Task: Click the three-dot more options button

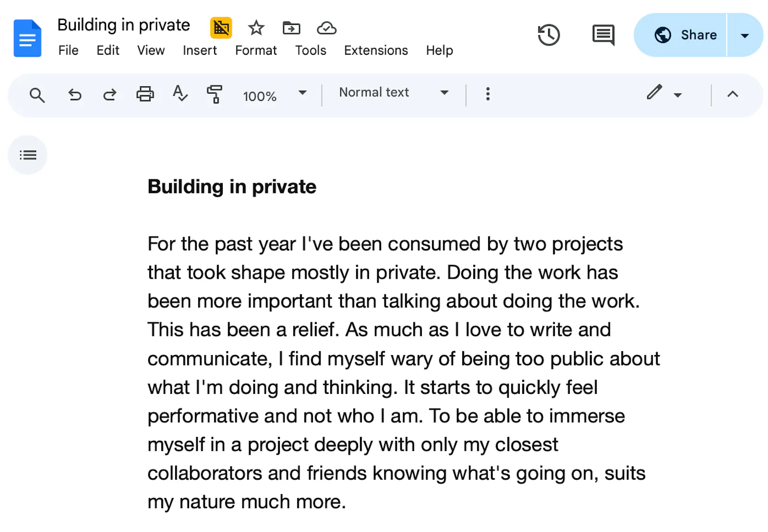Action: pyautogui.click(x=488, y=94)
